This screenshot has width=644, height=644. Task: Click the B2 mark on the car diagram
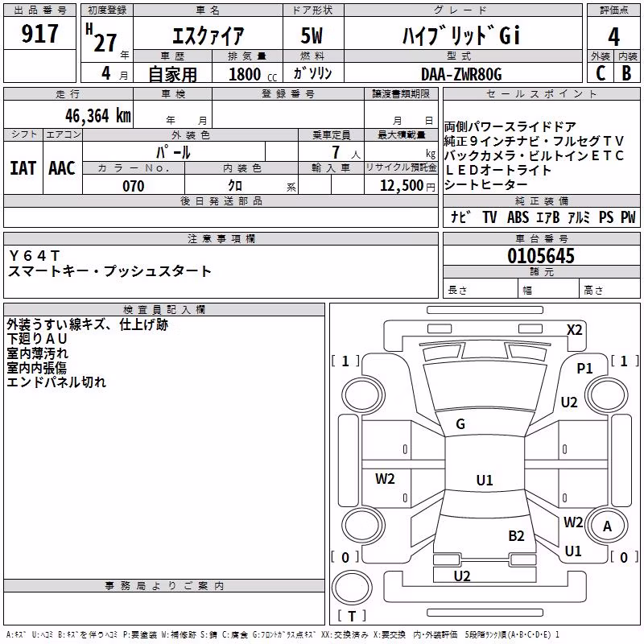(x=516, y=536)
